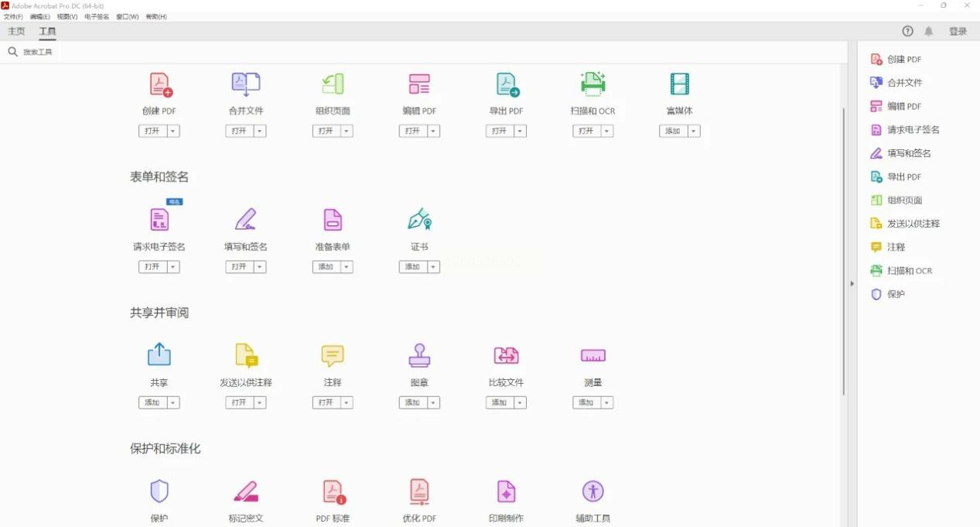Select the 测量 ruler icon
Screen dimensions: 980x527
593,356
